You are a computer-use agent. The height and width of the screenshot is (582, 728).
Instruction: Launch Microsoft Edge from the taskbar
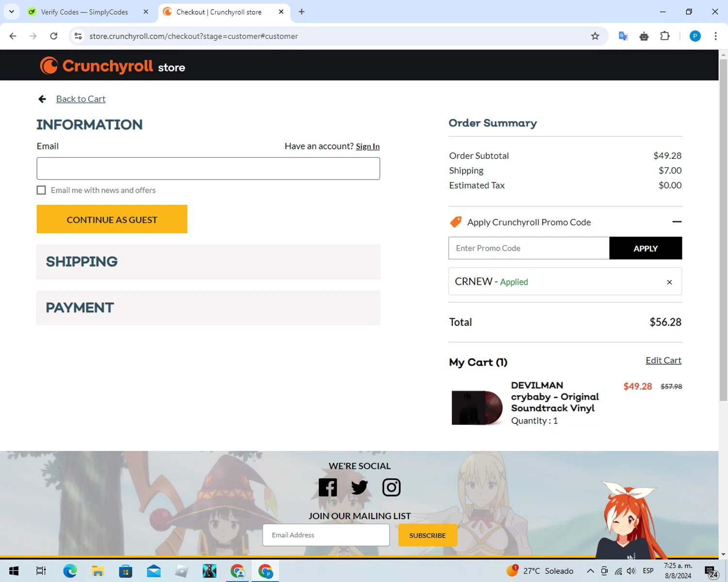pyautogui.click(x=70, y=571)
